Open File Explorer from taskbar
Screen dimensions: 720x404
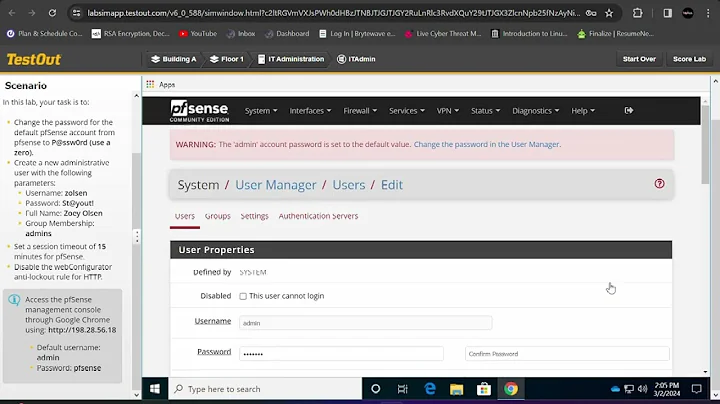(456, 389)
